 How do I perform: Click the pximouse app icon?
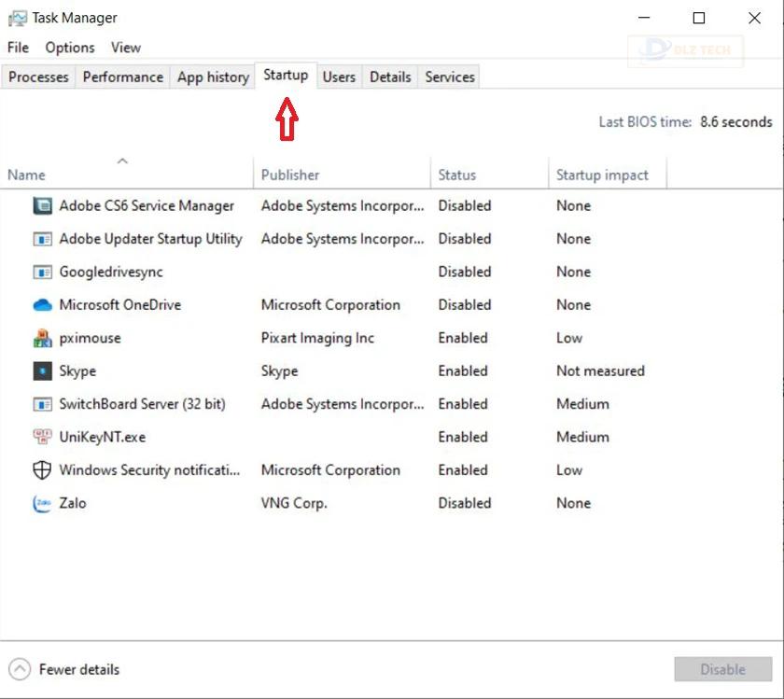pos(43,338)
